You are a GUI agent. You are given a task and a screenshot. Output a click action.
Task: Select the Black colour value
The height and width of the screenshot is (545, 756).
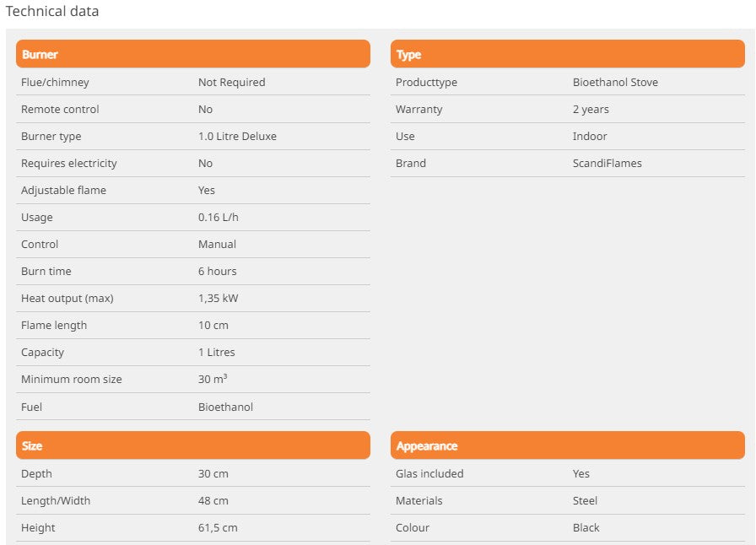[x=586, y=528]
